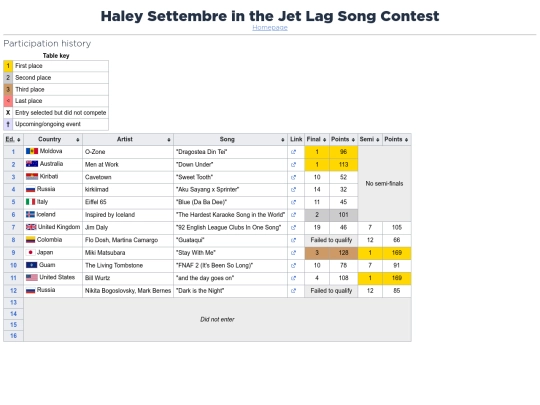Open link icon for Dark is the Night
Viewport: 540px width, 405px height.
(x=293, y=291)
